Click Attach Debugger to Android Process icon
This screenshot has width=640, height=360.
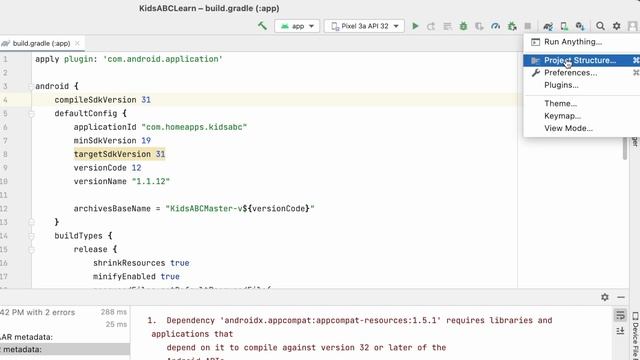512,26
